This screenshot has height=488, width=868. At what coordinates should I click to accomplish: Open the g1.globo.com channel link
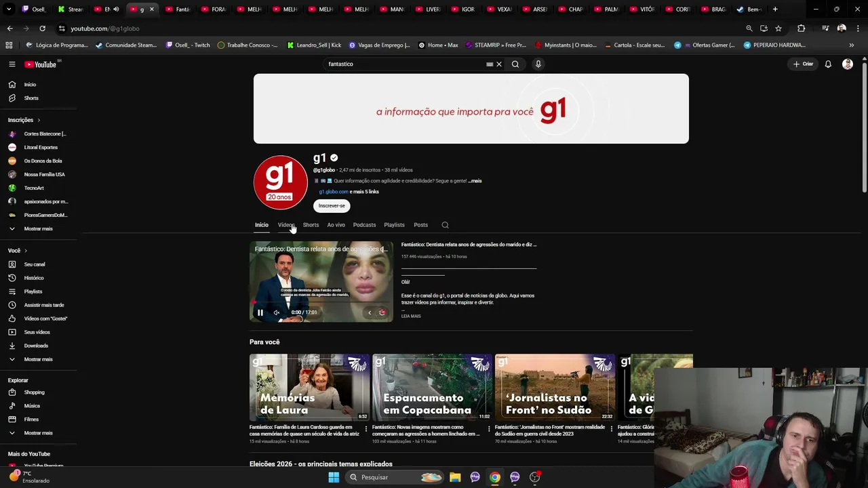point(334,192)
